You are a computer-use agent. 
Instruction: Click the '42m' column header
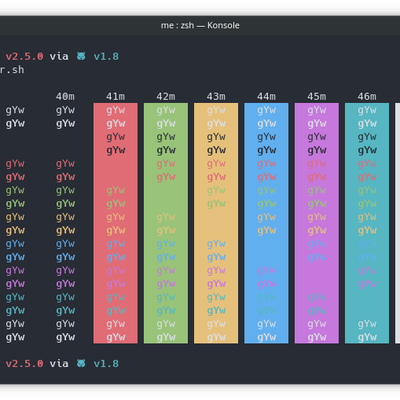[166, 97]
